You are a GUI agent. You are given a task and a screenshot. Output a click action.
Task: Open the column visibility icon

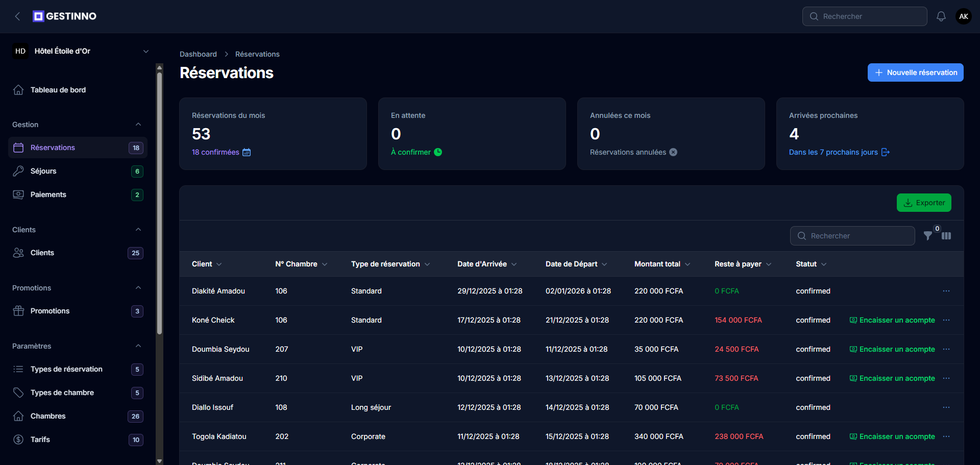point(946,236)
